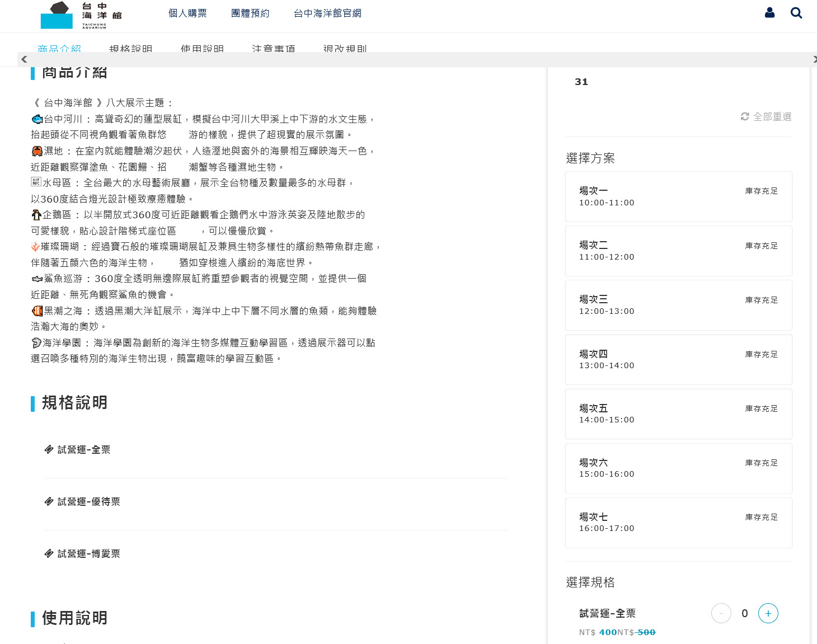Click the 試營運-優待票 ticket tag icon
Viewport: 817px width, 644px height.
coord(49,501)
